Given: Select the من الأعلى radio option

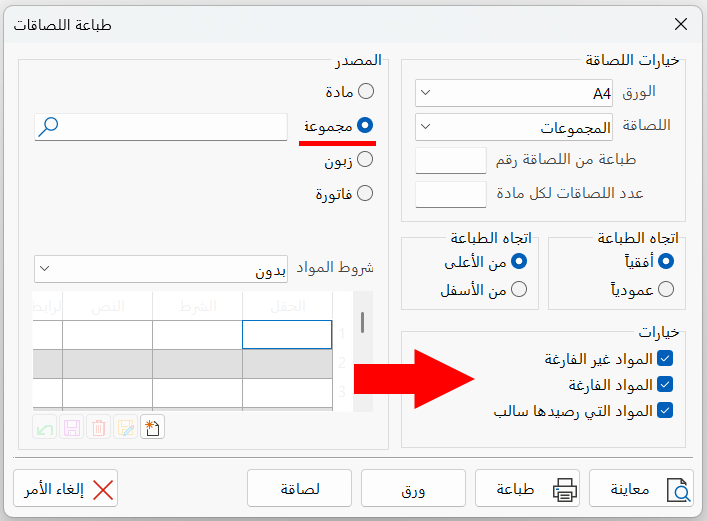Looking at the screenshot, I should click(x=519, y=261).
